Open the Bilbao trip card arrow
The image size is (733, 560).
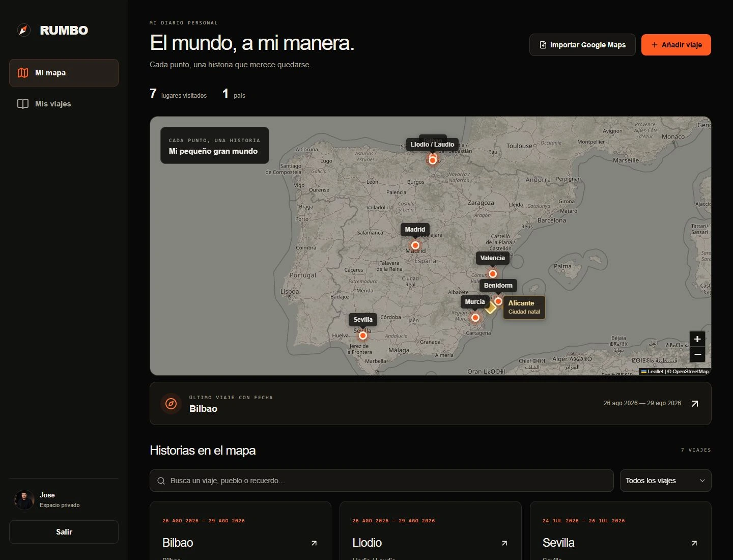[x=314, y=543]
